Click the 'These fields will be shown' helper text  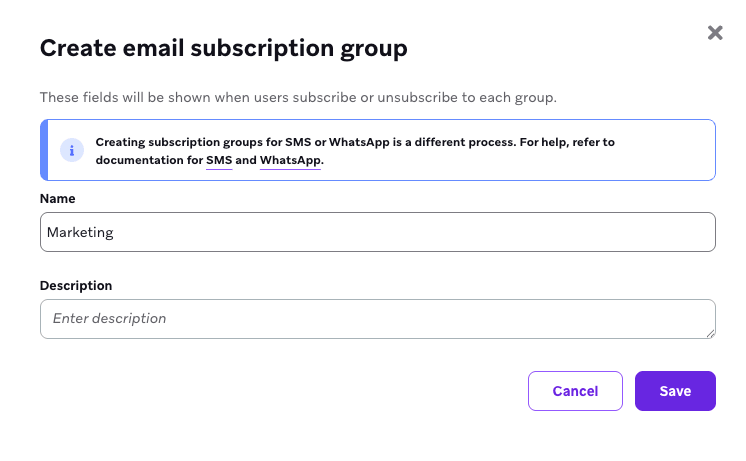298,98
